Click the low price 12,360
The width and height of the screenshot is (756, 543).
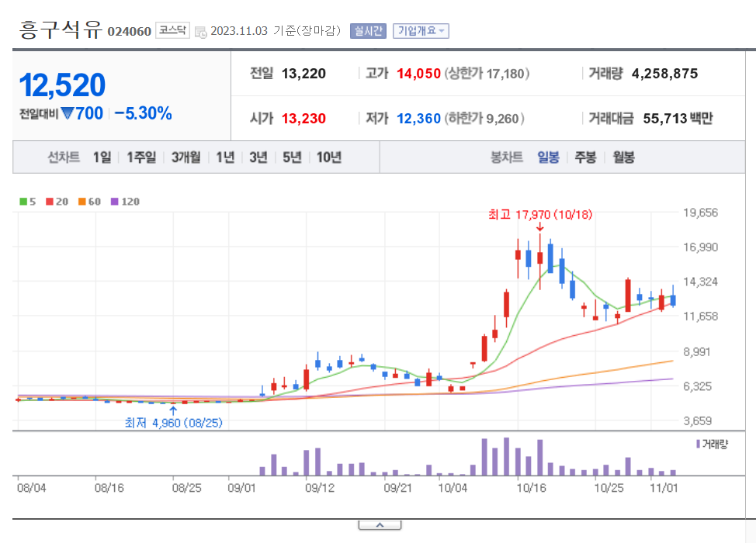418,119
